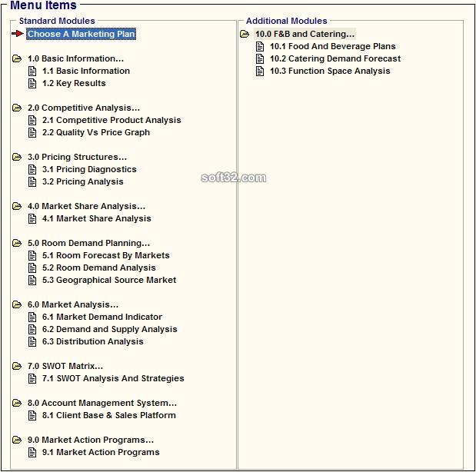This screenshot has width=476, height=472.
Task: Open 5.3 Geographical Source Market item
Action: 109,280
